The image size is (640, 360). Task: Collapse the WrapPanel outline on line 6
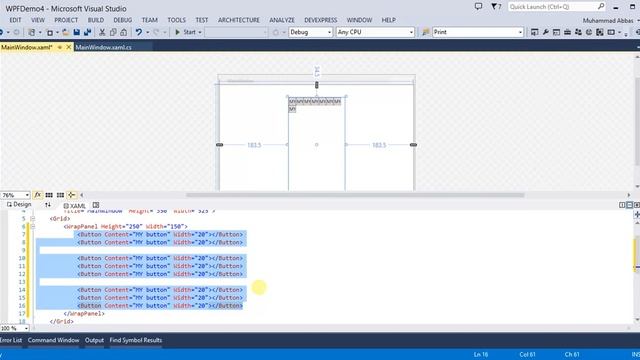(x=33, y=227)
